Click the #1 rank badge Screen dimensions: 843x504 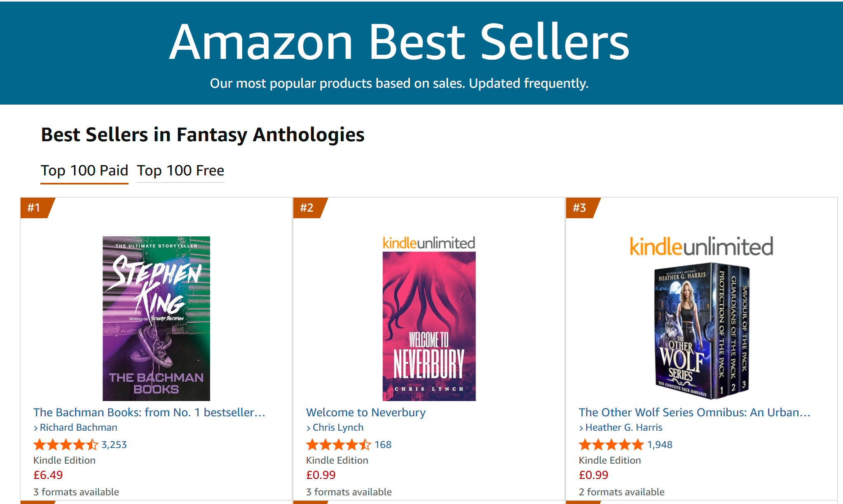[x=35, y=208]
